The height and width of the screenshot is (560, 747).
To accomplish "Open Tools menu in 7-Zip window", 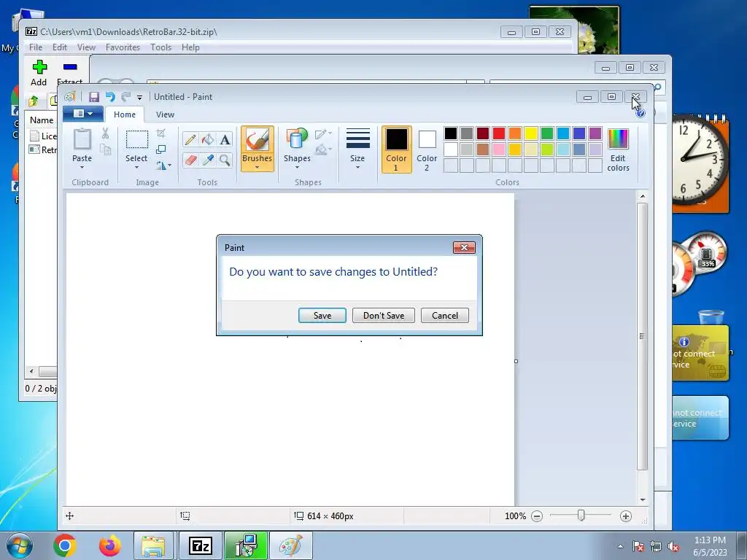I will point(160,47).
